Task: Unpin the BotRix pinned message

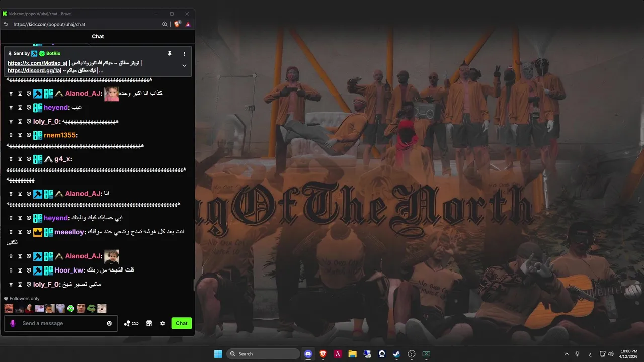Action: point(170,53)
